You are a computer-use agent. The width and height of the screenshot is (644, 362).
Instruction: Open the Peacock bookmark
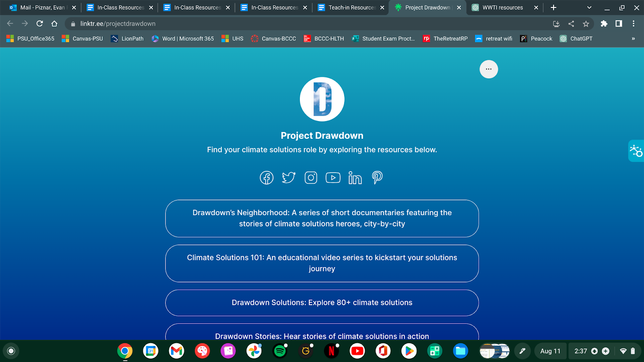pyautogui.click(x=537, y=39)
